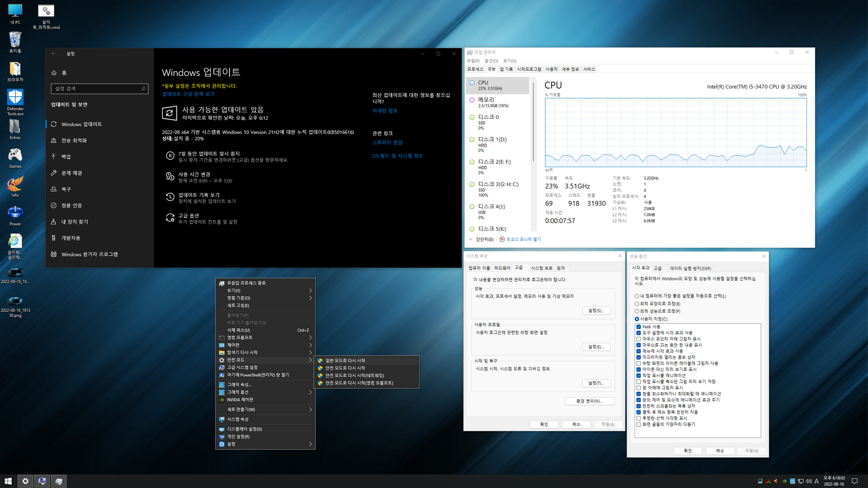The height and width of the screenshot is (488, 868).
Task: Uncheck 작업 표시줄 애니메이션 checkbox
Action: point(638,376)
